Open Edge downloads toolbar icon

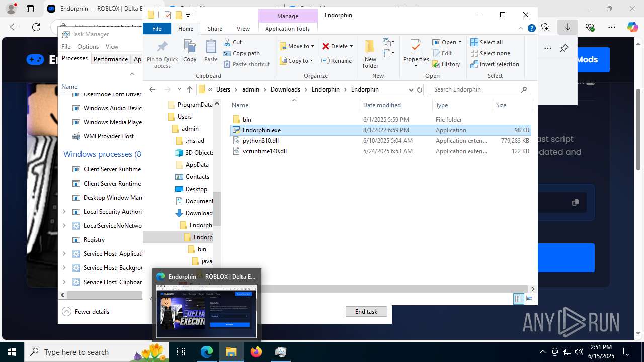tap(568, 27)
